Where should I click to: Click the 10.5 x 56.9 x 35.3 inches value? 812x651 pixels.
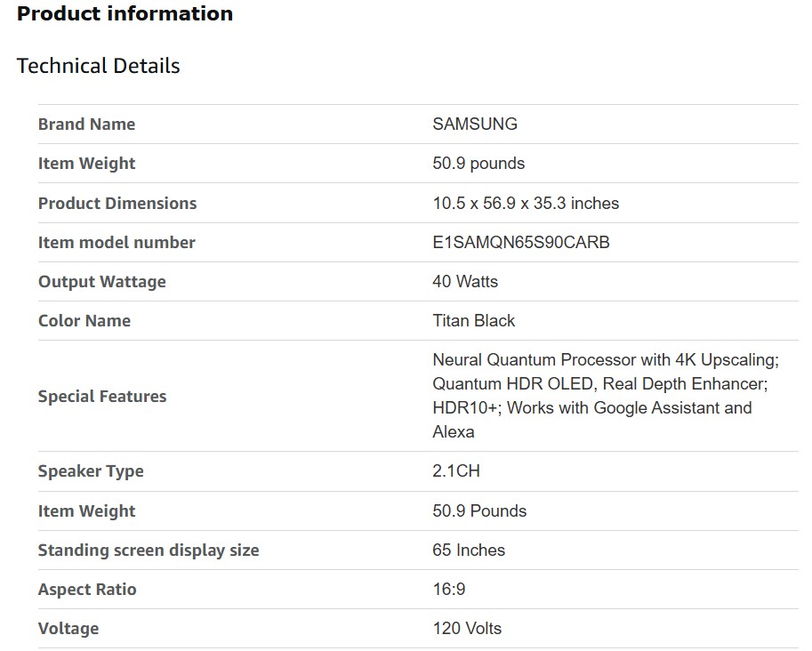526,203
